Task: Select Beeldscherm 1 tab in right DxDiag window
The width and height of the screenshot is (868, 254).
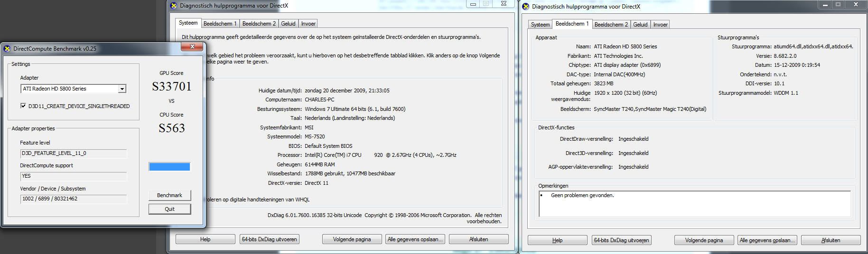Action: tap(572, 24)
